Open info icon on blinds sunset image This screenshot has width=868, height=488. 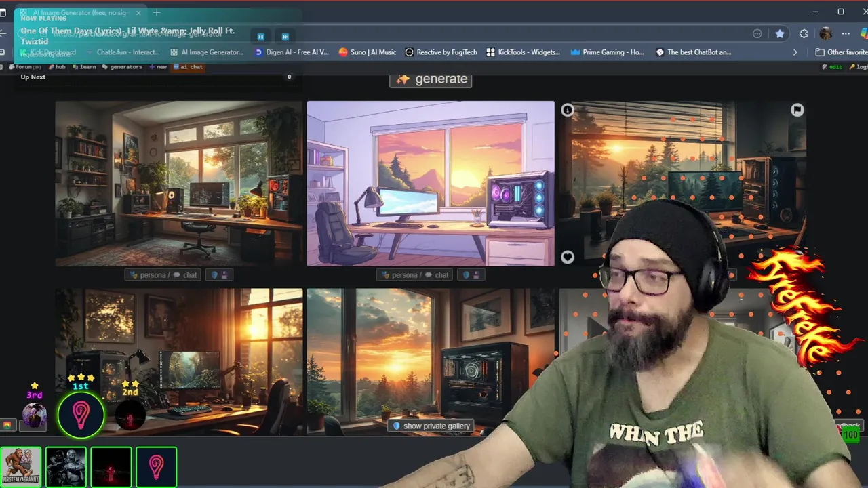tap(568, 109)
